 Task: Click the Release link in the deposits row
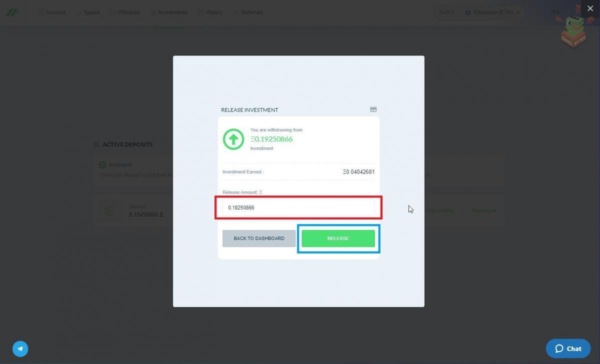point(483,210)
